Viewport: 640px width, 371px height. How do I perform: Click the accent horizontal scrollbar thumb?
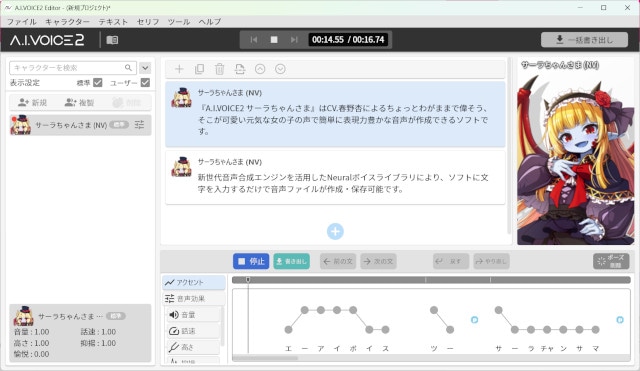click(265, 358)
